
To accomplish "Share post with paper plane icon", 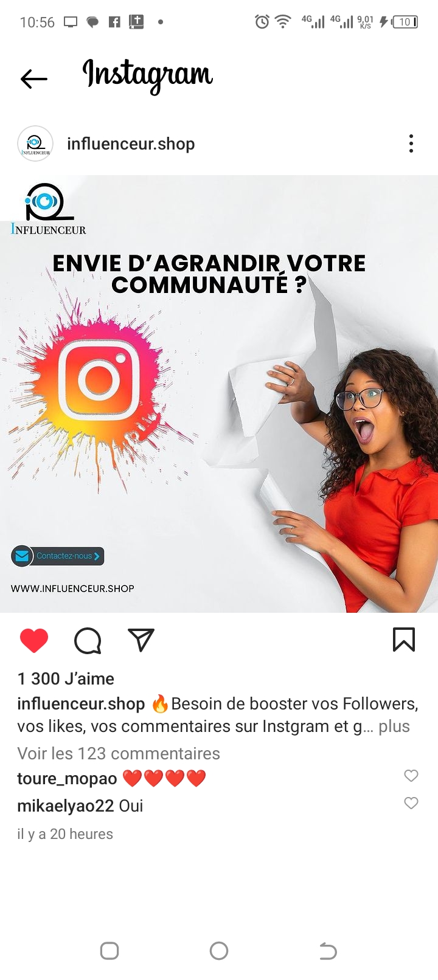I will click(141, 640).
